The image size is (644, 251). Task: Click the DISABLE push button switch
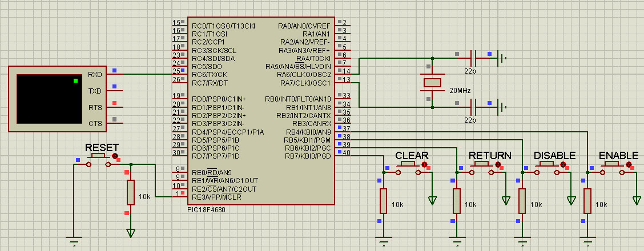[546, 165]
